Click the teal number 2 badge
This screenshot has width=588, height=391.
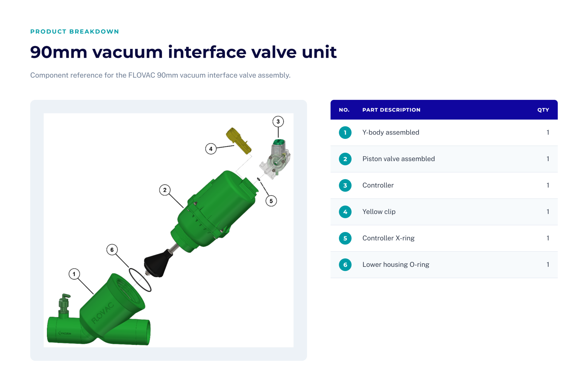click(x=345, y=159)
